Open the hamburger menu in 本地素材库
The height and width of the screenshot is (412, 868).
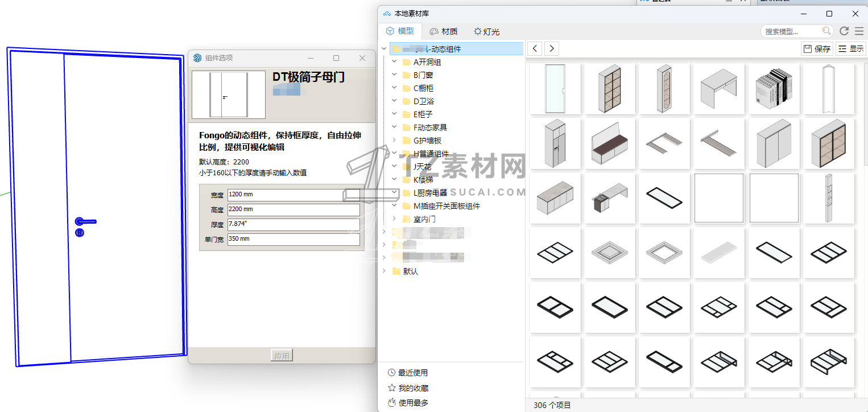tap(859, 31)
